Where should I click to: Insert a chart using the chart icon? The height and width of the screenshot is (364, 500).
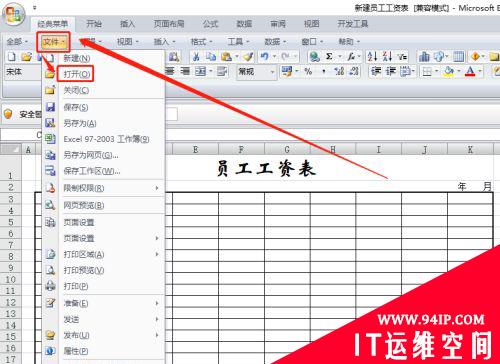[x=424, y=57]
